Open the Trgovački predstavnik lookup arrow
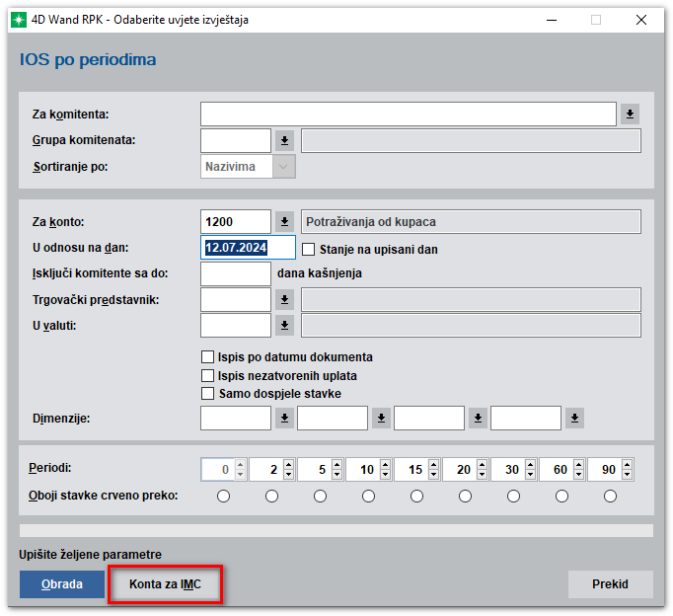 [284, 299]
